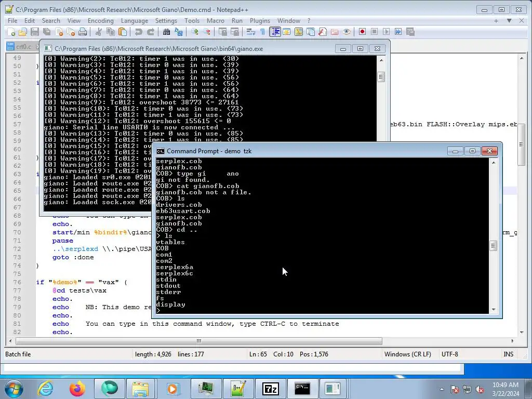Launch Internet Explorer from the taskbar
The image size is (532, 399).
[45, 389]
